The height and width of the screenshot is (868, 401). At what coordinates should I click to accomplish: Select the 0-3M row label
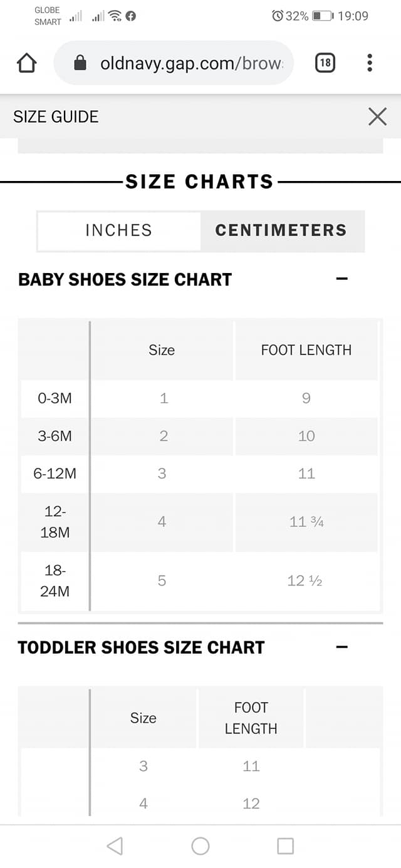point(55,398)
